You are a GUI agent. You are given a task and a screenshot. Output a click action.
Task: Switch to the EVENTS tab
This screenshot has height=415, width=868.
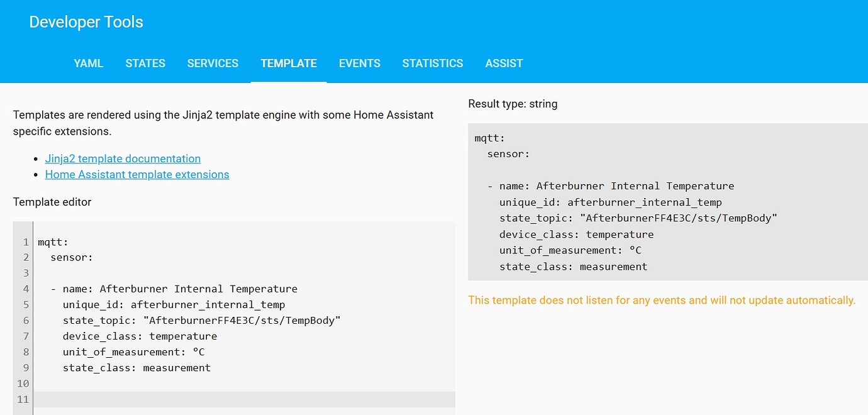(x=359, y=63)
